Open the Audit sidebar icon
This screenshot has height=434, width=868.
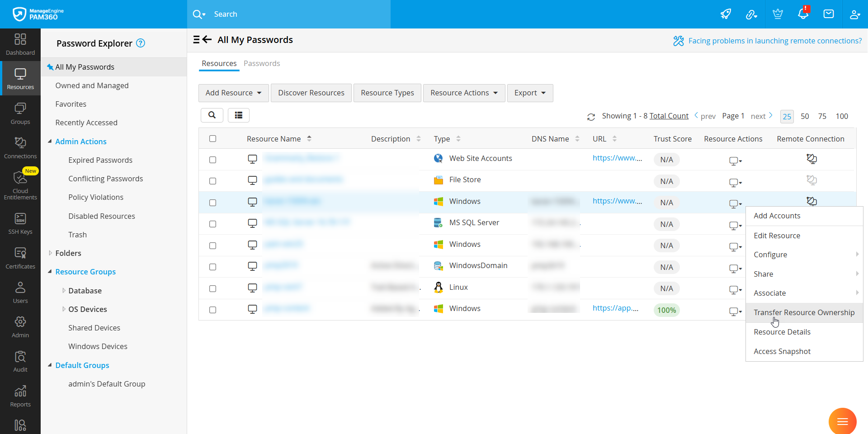coord(20,361)
